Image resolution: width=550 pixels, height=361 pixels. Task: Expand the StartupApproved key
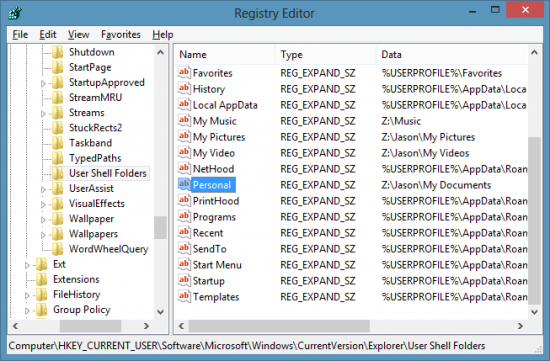(43, 83)
